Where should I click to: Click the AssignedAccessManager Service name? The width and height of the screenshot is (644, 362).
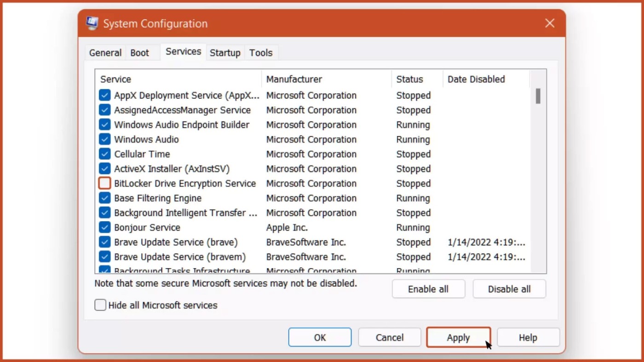pyautogui.click(x=183, y=110)
